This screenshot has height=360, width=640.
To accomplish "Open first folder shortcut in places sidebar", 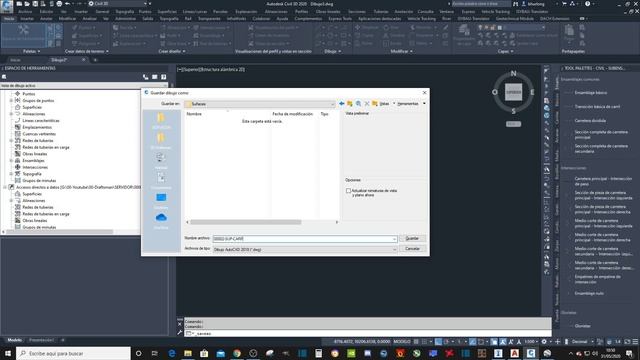I will point(161,120).
